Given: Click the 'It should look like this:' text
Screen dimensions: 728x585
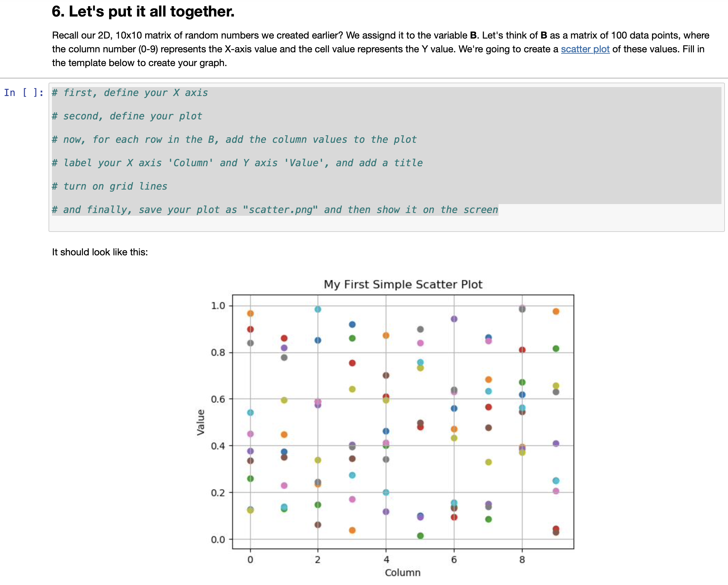Looking at the screenshot, I should click(100, 252).
